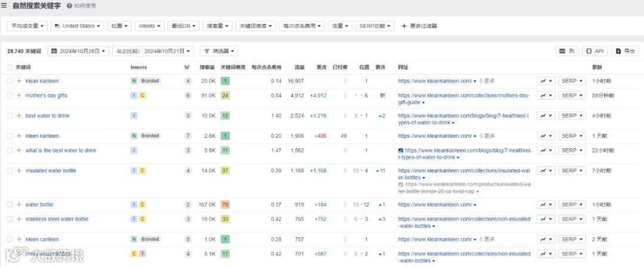Sort by 更新 column header
The image size is (644, 267).
click(x=597, y=67)
